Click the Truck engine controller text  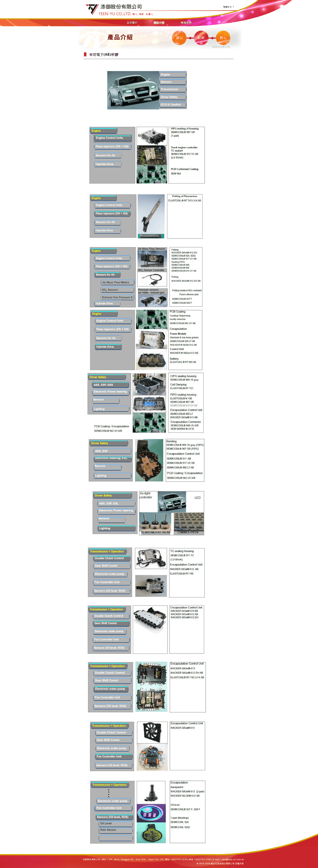point(184,147)
